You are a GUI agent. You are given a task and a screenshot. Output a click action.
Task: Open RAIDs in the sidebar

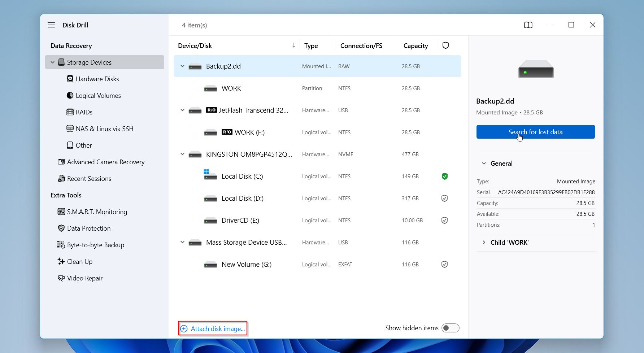tap(80, 112)
